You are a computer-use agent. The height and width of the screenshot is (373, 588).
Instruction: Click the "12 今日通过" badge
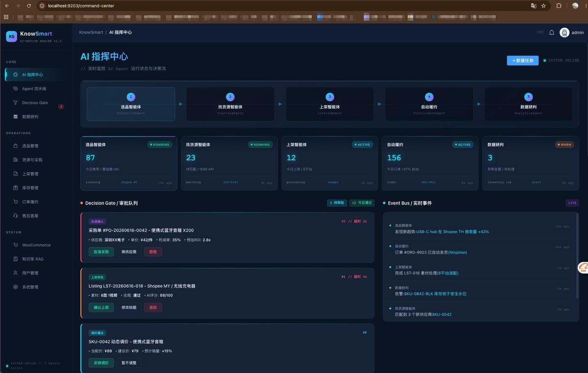[x=362, y=203]
